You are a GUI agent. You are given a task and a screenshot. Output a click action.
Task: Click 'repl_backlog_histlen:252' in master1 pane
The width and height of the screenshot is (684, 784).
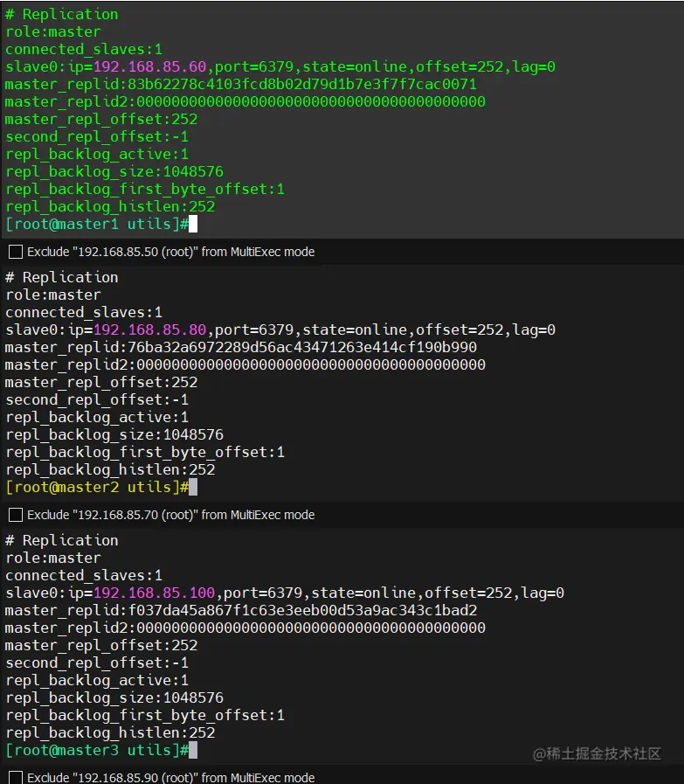coord(110,206)
